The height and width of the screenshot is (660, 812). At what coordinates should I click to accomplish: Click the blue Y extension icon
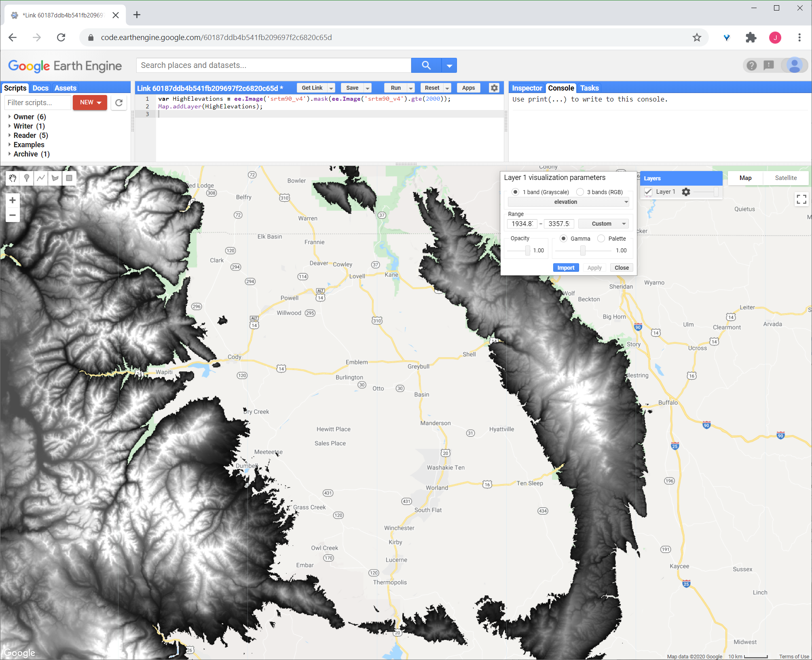pyautogui.click(x=727, y=38)
